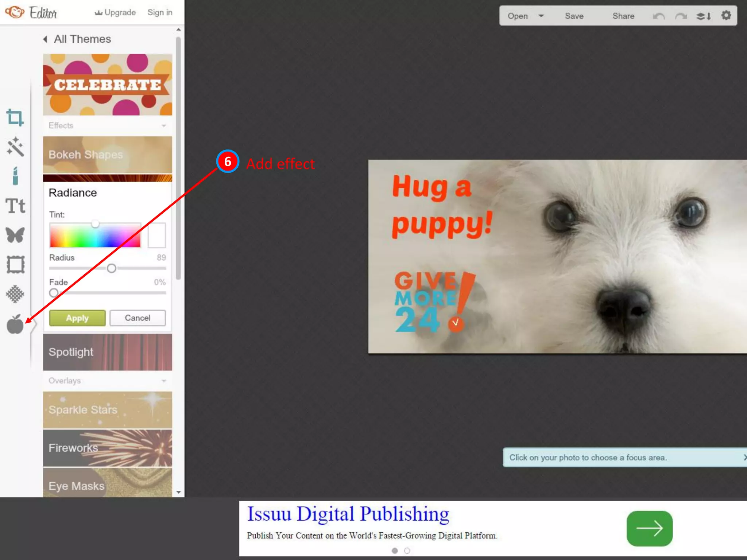
Task: Open the Tt Text tool
Action: point(15,206)
